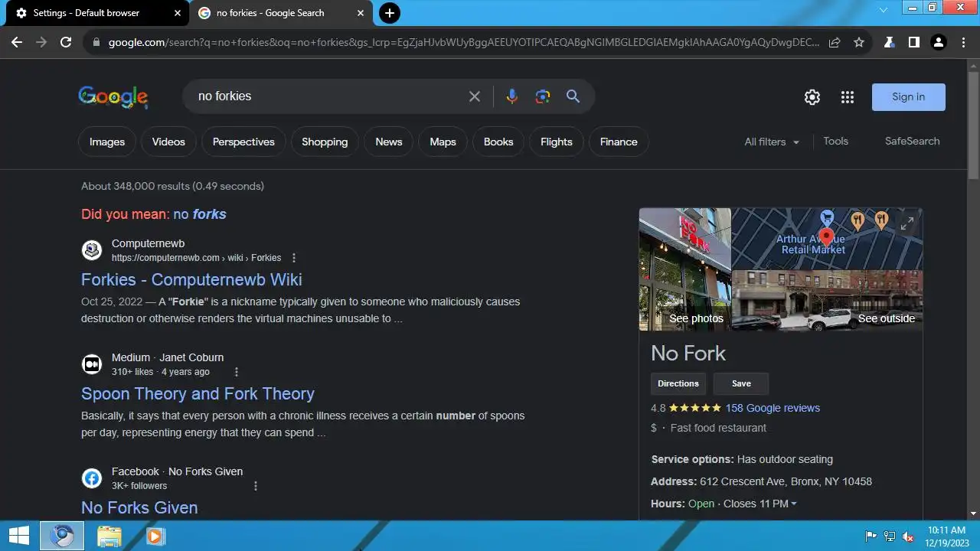The image size is (980, 551).
Task: Close the no forkies Google Search tab
Action: 361,13
